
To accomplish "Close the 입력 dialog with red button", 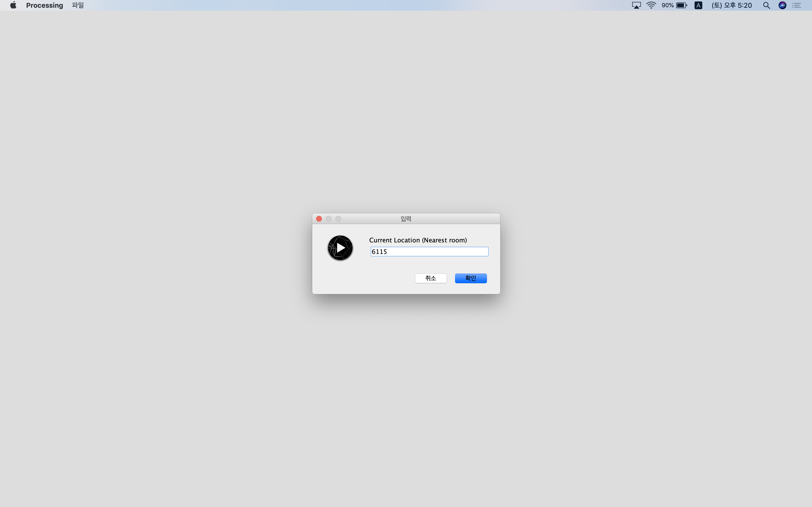I will 319,219.
